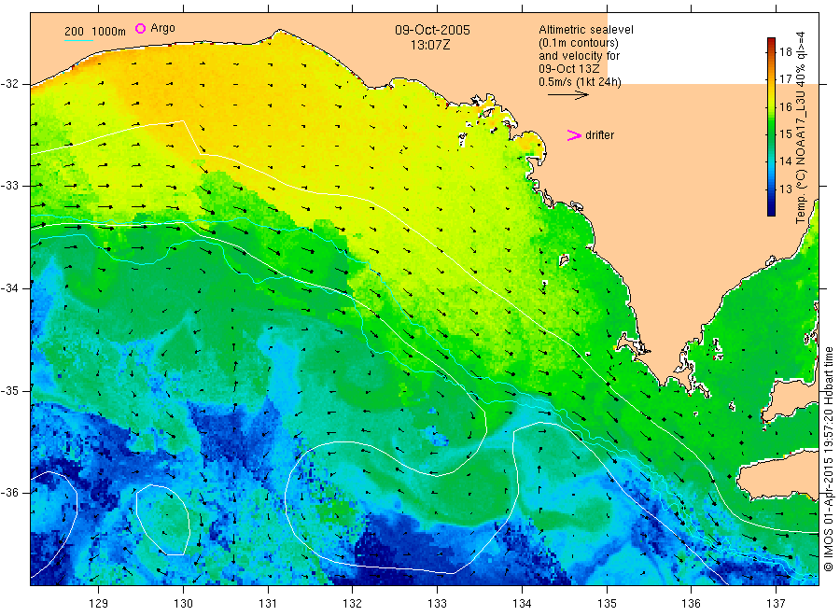Click the 'Altimetric sealevel' legend text
The image size is (840, 616).
click(x=586, y=30)
